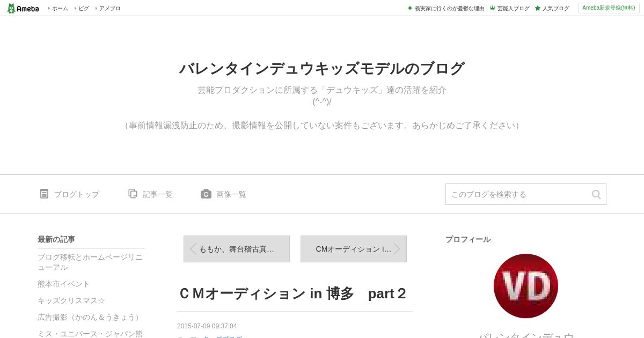Viewport: 644px width, 338px height.
Task: Open the アメブロ menu item
Action: [x=108, y=8]
